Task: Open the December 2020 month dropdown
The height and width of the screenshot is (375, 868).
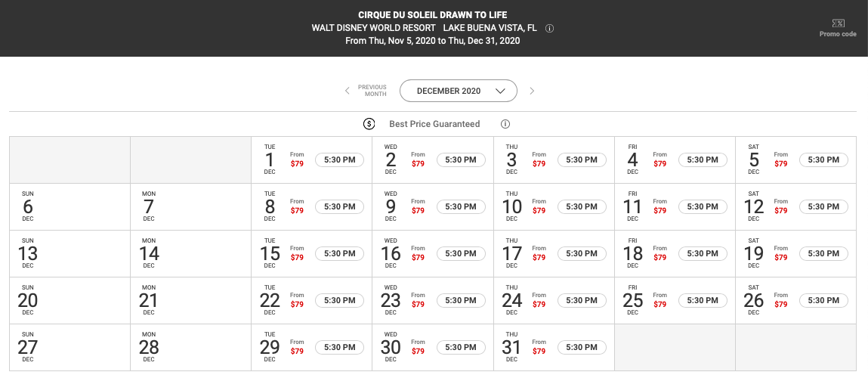Action: pyautogui.click(x=459, y=91)
